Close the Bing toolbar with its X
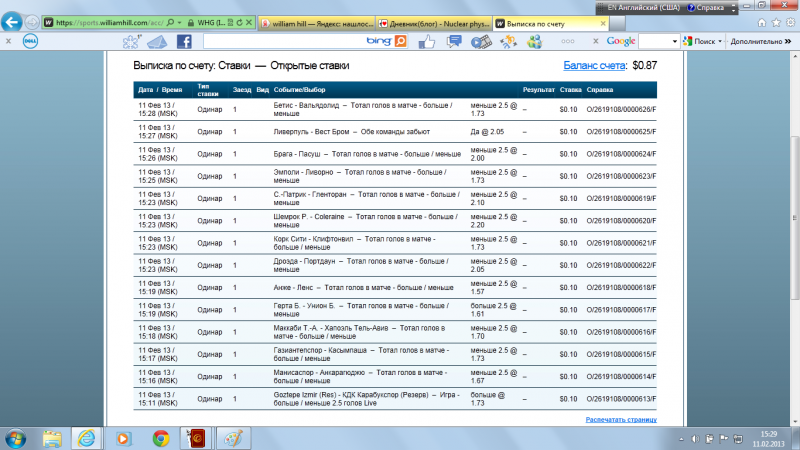Image resolution: width=800 pixels, height=450 pixels. click(x=8, y=41)
